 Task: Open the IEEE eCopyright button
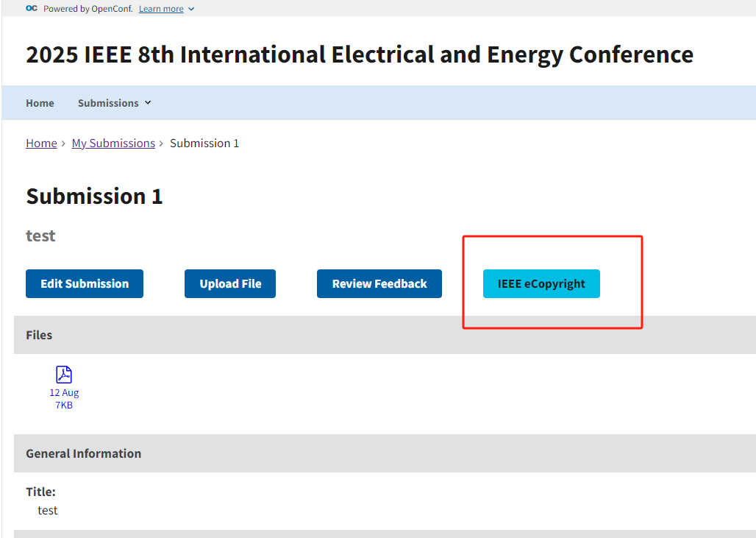541,283
